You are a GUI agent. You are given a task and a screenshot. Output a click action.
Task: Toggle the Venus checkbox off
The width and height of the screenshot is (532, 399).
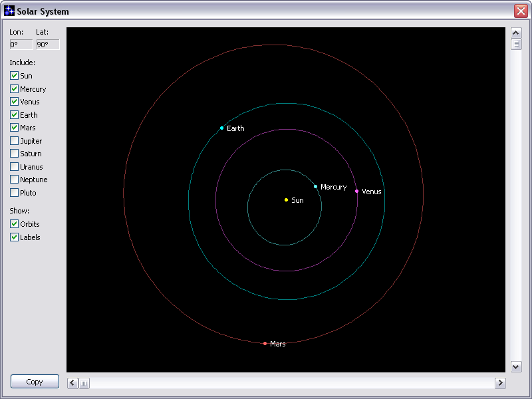pyautogui.click(x=14, y=102)
